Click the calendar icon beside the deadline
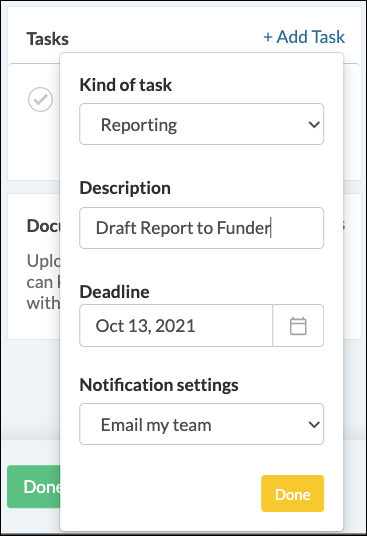The width and height of the screenshot is (367, 536). pyautogui.click(x=298, y=326)
